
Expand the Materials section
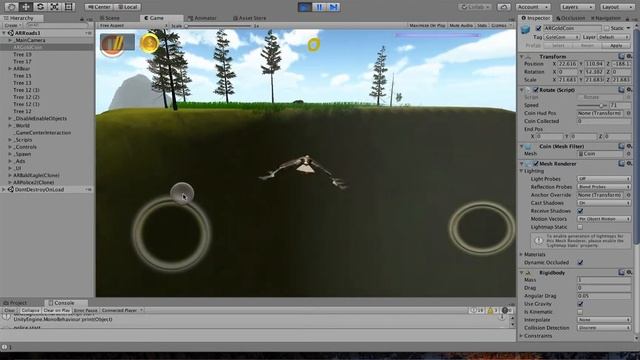point(522,254)
